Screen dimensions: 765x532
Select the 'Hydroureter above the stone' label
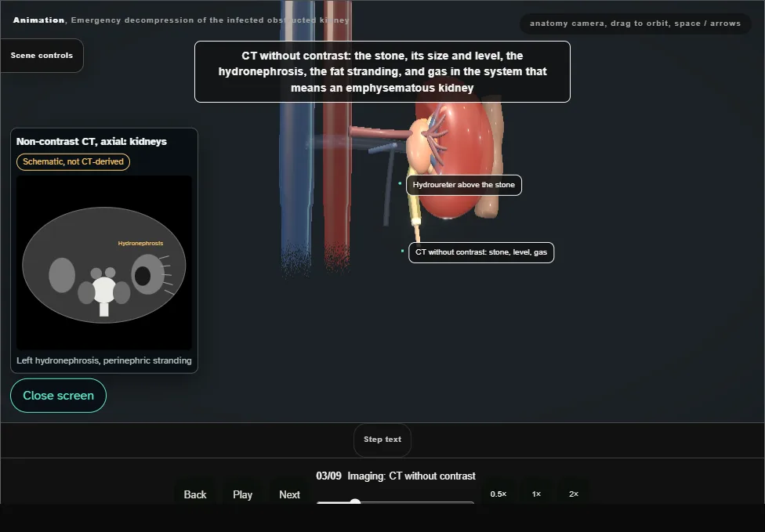464,185
